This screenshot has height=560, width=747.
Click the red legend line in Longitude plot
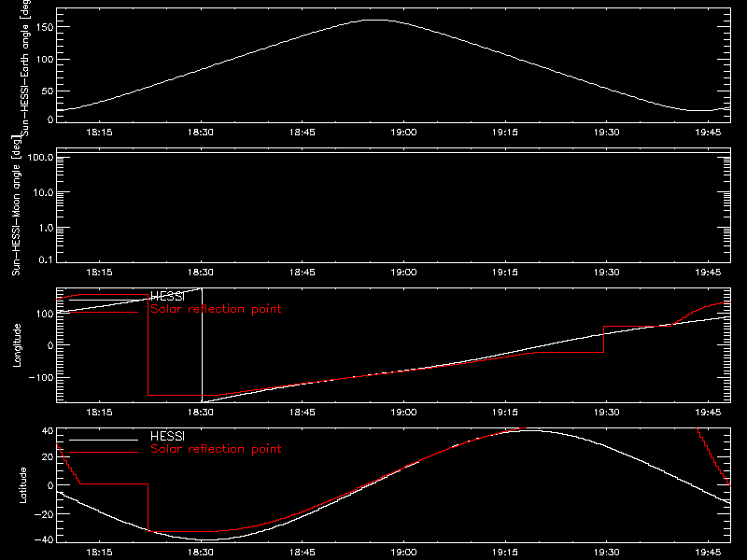coord(104,313)
